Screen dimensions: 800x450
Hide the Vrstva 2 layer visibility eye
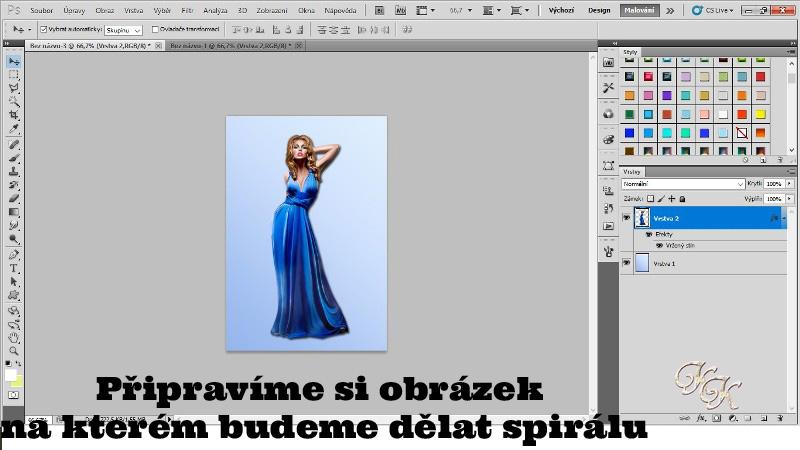(627, 218)
